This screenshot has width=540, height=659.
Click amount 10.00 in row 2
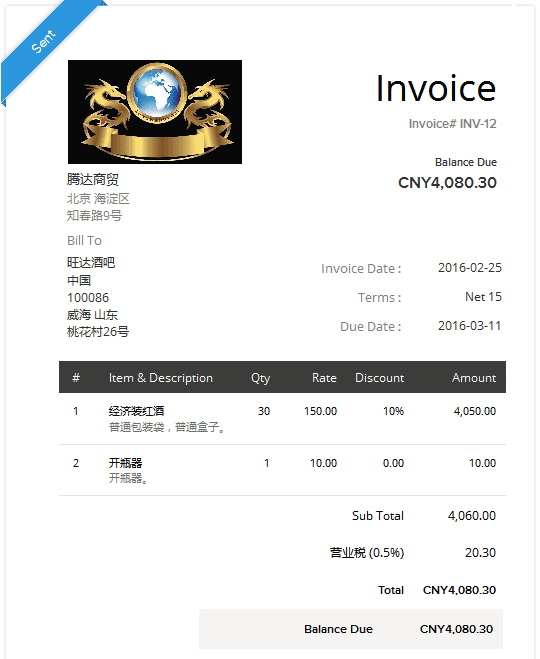tap(482, 463)
